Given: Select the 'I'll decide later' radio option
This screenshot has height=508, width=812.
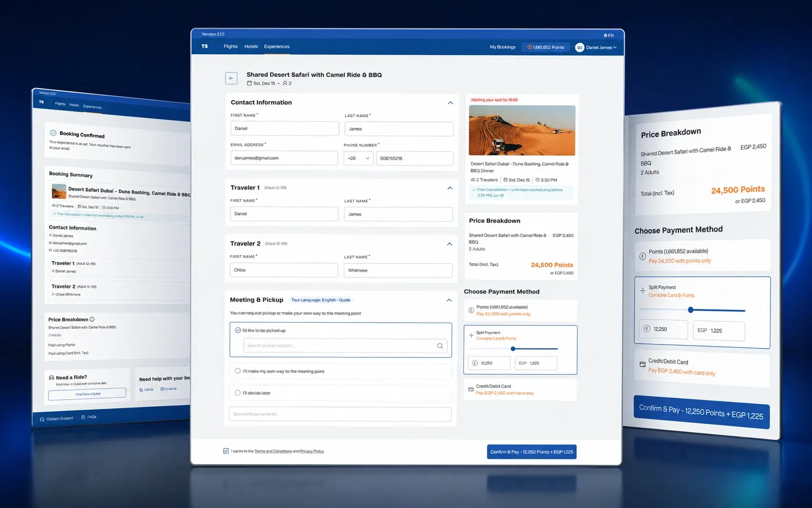Looking at the screenshot, I should point(238,393).
